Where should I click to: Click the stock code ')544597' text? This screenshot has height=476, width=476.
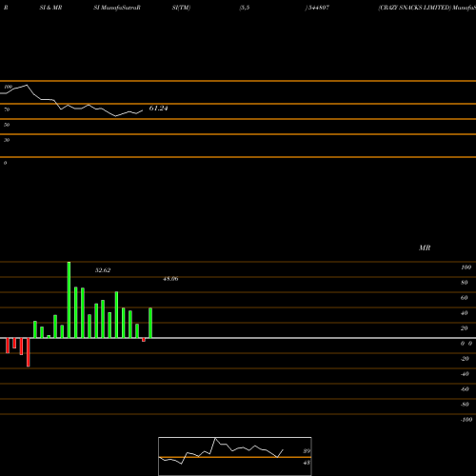(x=317, y=8)
